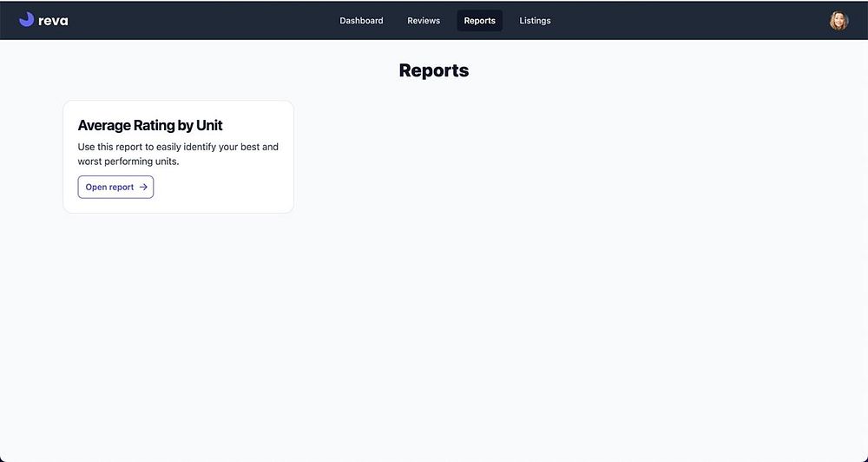Open the Listings tab
Image resolution: width=868 pixels, height=462 pixels.
[x=535, y=21]
